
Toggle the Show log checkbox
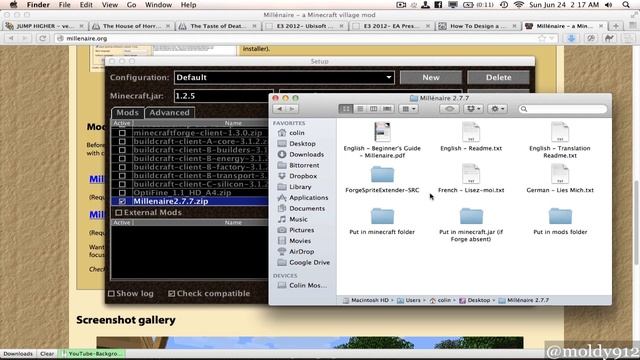[111, 293]
